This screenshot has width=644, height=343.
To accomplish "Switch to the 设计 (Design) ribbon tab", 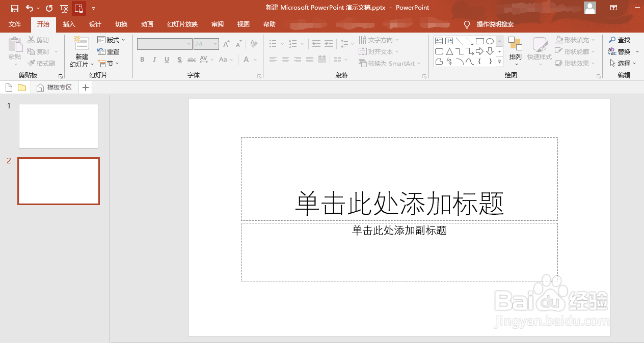I will coord(95,24).
